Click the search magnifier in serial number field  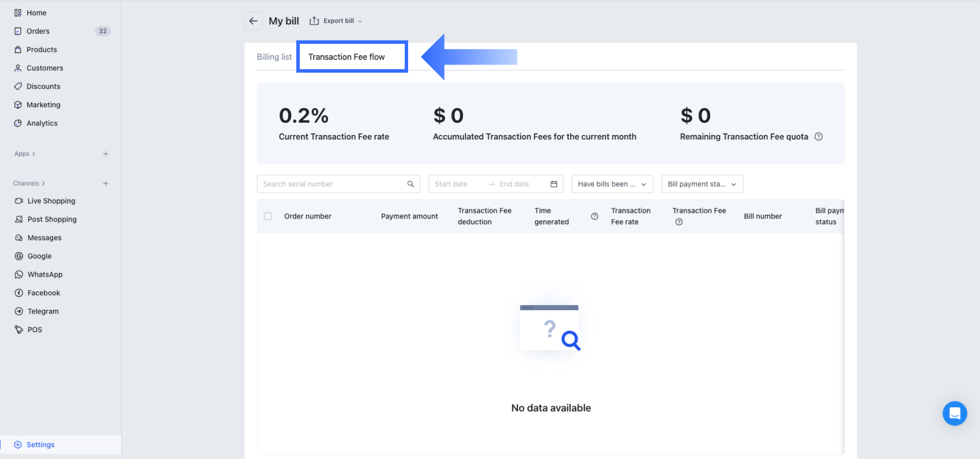(x=410, y=184)
